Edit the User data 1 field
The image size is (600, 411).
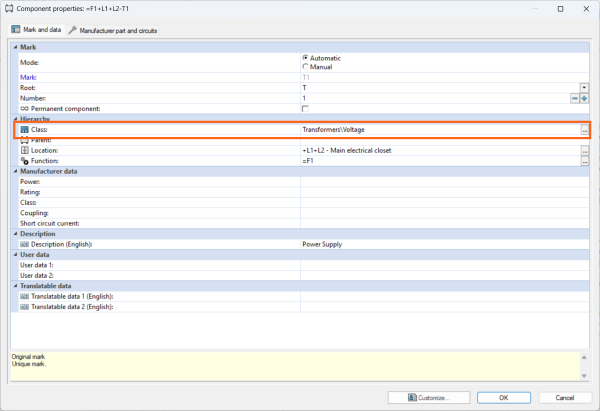pos(445,265)
